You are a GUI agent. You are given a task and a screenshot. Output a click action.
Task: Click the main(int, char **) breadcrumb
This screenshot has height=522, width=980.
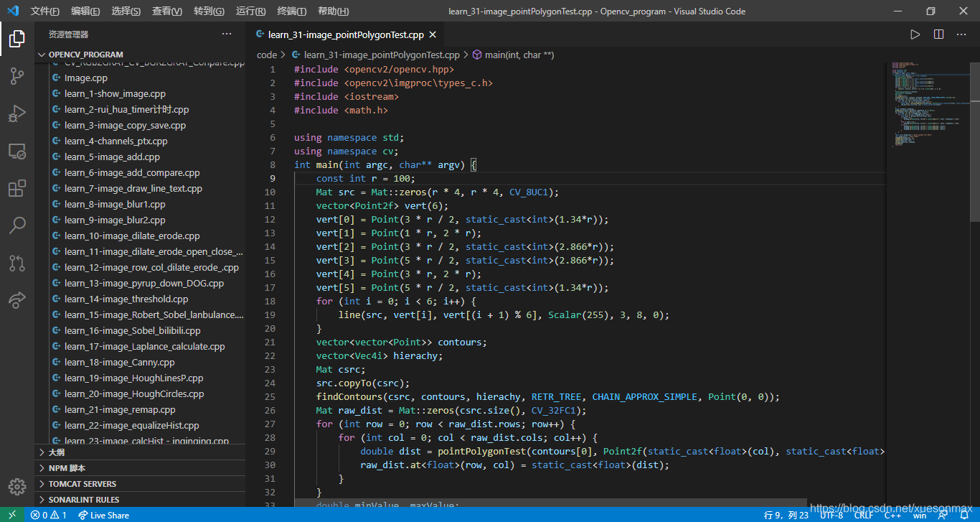click(x=519, y=55)
